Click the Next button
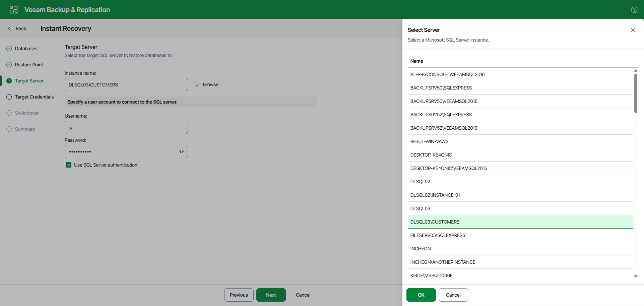Viewport: 644px width, 306px height. (271, 295)
